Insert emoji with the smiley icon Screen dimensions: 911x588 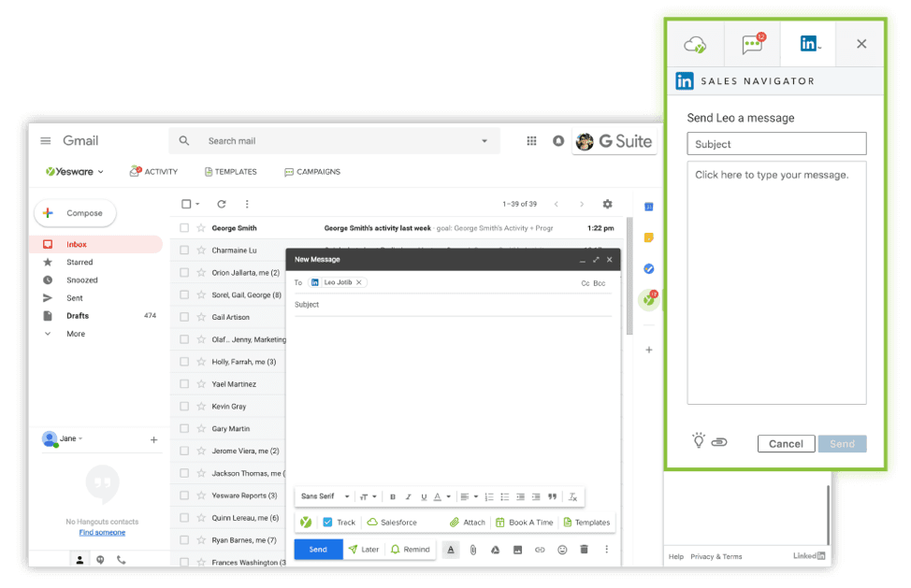pos(562,550)
